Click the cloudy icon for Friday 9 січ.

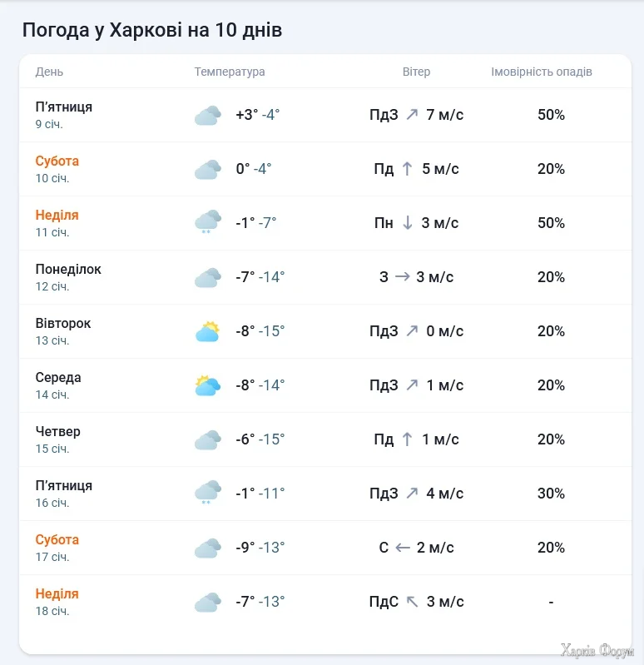click(x=207, y=116)
